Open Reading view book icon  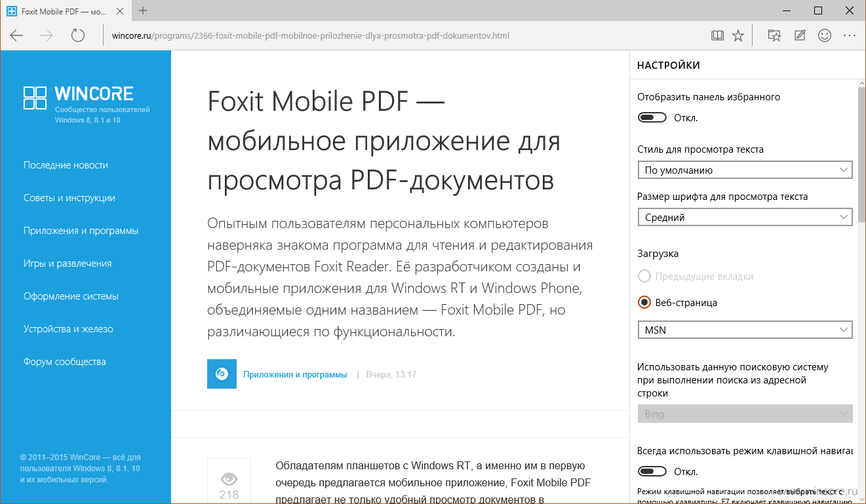click(717, 35)
